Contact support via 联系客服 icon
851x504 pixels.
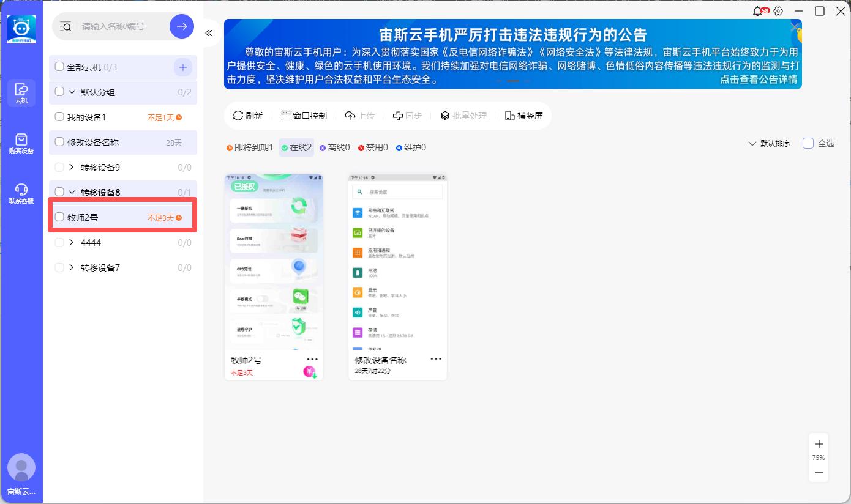21,194
